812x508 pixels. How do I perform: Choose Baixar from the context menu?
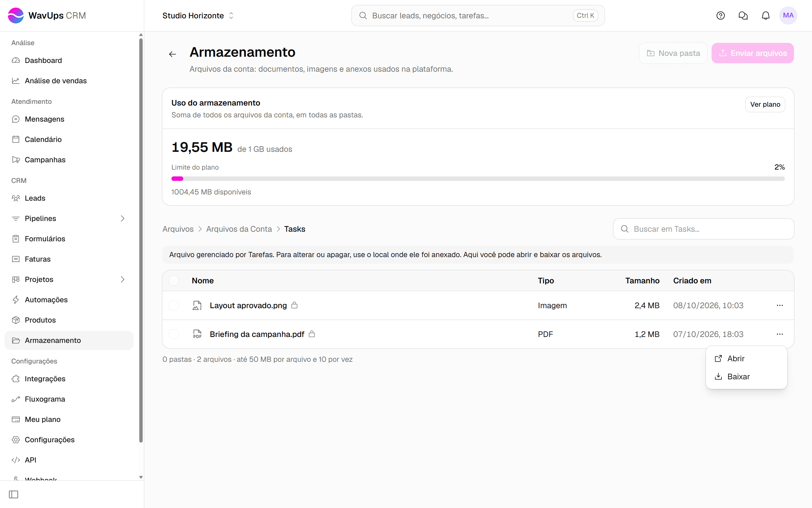pyautogui.click(x=746, y=377)
